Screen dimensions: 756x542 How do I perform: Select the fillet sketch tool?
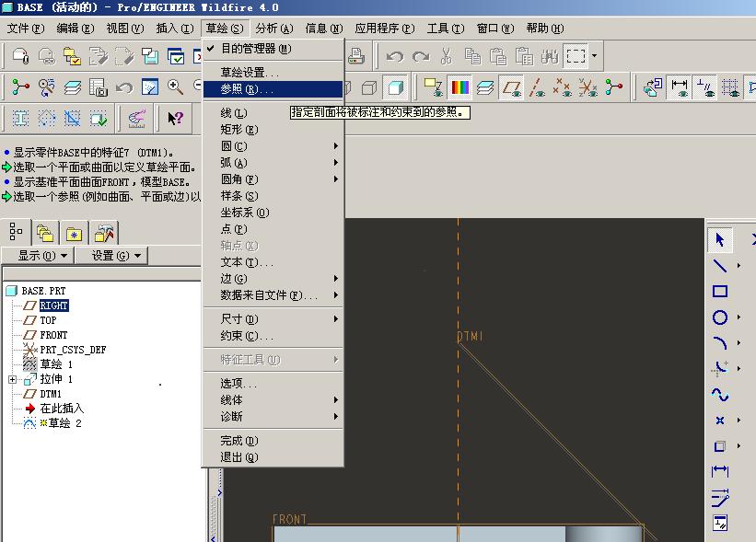pyautogui.click(x=720, y=369)
